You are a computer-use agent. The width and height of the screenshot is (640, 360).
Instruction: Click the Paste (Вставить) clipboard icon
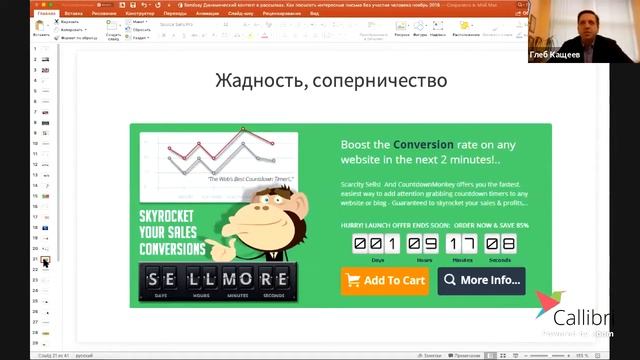click(40, 26)
